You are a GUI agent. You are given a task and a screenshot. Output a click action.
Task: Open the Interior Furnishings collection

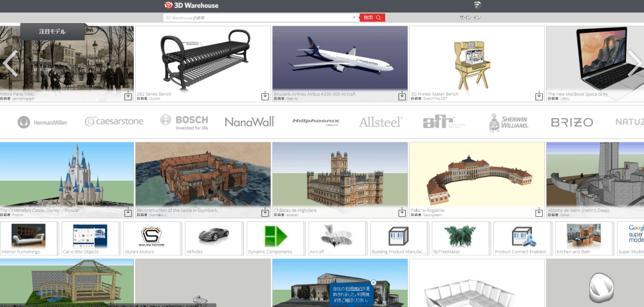coord(28,239)
